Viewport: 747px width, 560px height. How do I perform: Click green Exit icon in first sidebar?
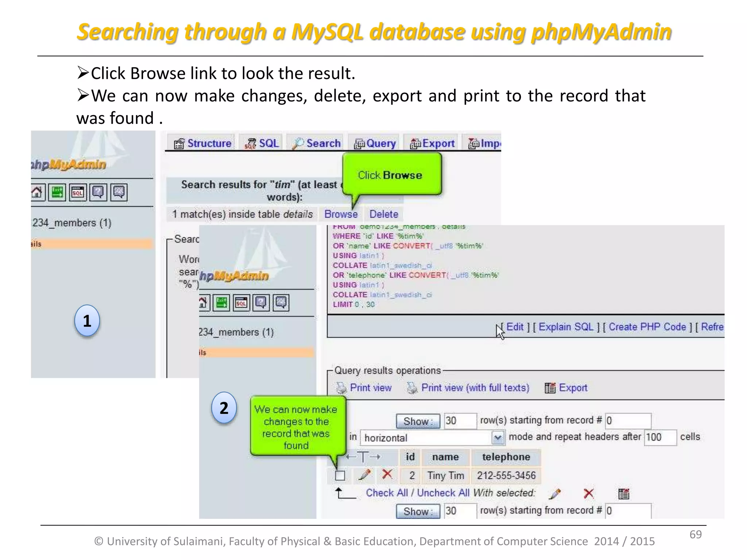[57, 192]
